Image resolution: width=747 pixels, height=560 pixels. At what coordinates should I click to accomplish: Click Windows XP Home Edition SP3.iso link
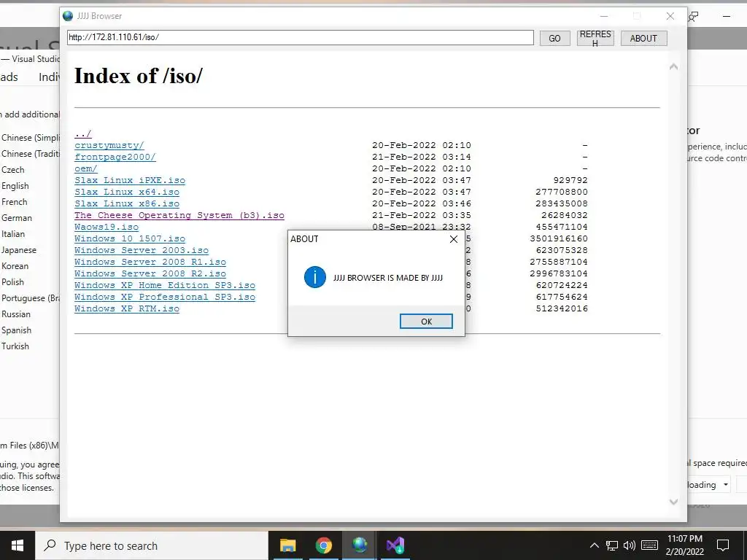coord(165,285)
